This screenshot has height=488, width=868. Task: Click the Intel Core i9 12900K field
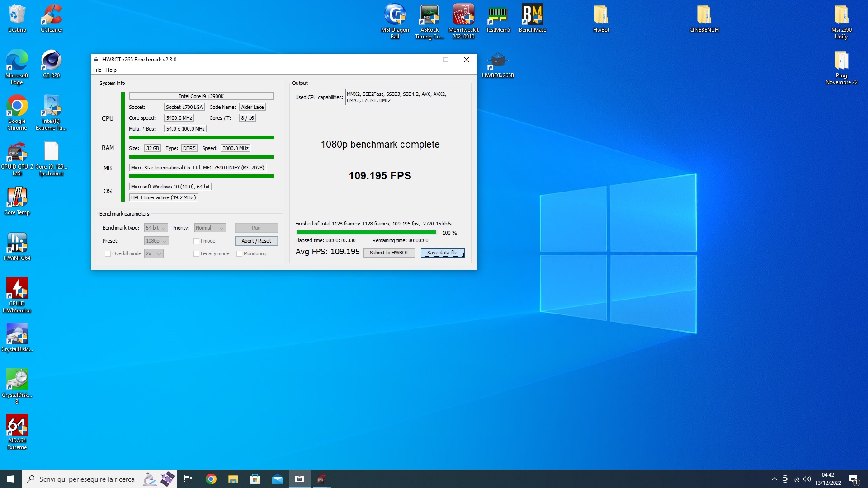(x=201, y=96)
